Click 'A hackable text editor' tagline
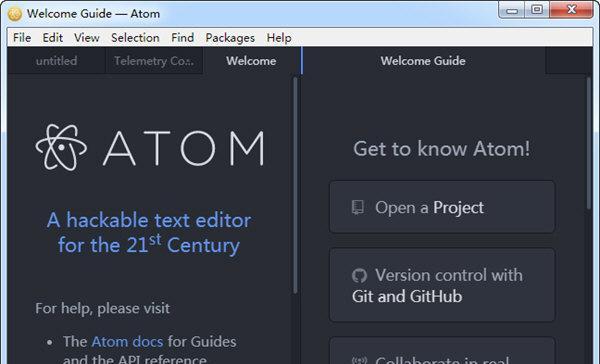 (x=149, y=232)
